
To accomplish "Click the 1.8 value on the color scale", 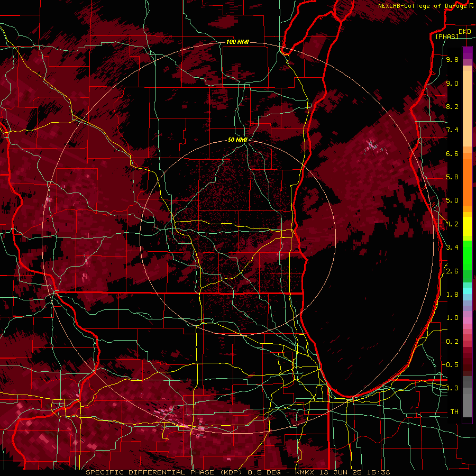I will coord(452,295).
